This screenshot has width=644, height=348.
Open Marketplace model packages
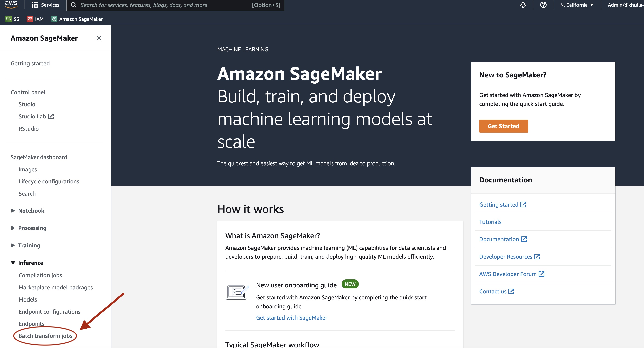click(56, 287)
